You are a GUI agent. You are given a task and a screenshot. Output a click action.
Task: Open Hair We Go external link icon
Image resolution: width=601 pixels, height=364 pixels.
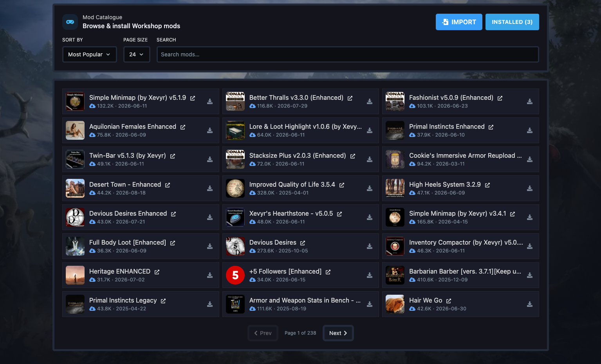click(x=449, y=301)
